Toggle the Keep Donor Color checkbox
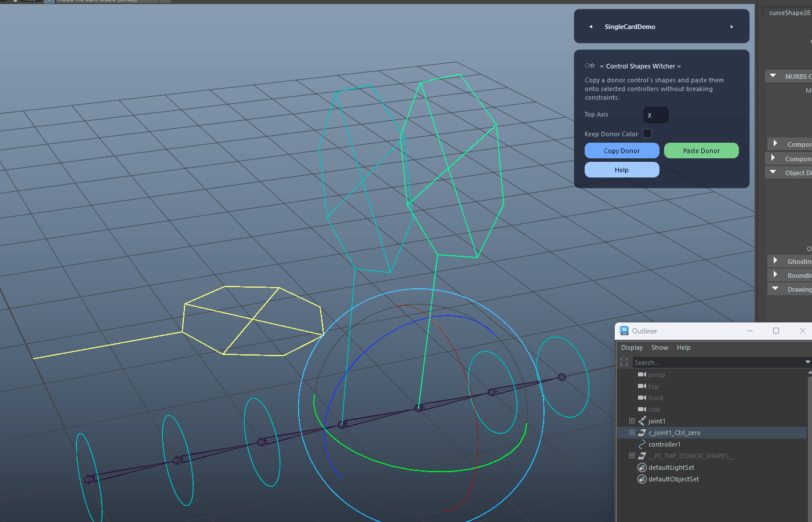Screen dimensions: 812x522 647,133
